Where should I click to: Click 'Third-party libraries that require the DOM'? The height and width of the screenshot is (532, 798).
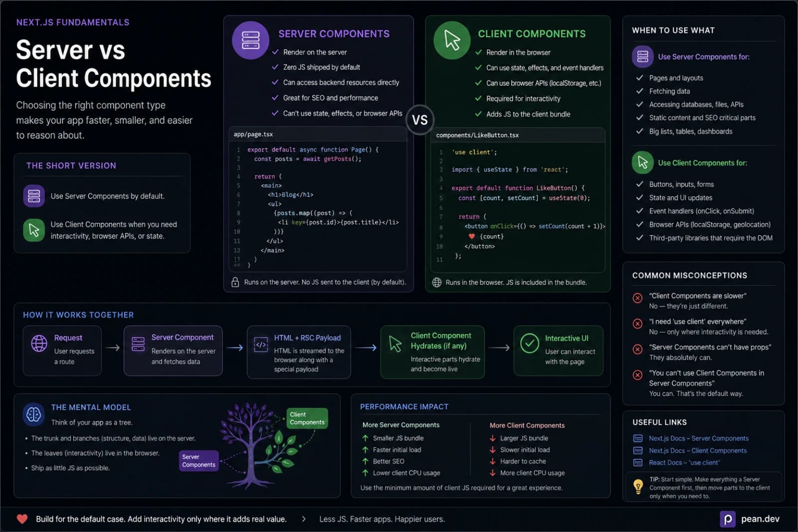(711, 238)
